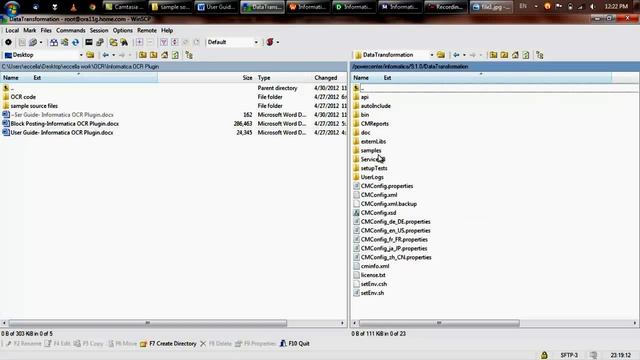Open the Remote menu
The image size is (640, 360).
click(x=147, y=30)
